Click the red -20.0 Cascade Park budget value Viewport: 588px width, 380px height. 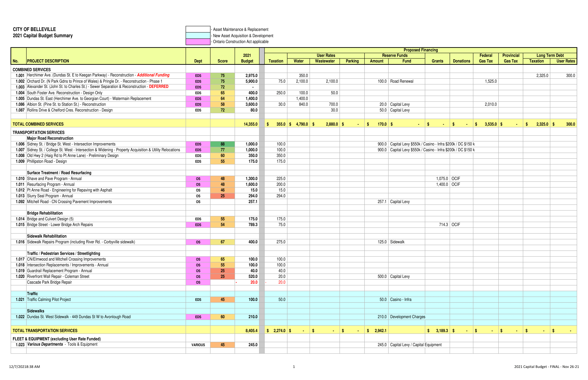[x=247, y=282]
